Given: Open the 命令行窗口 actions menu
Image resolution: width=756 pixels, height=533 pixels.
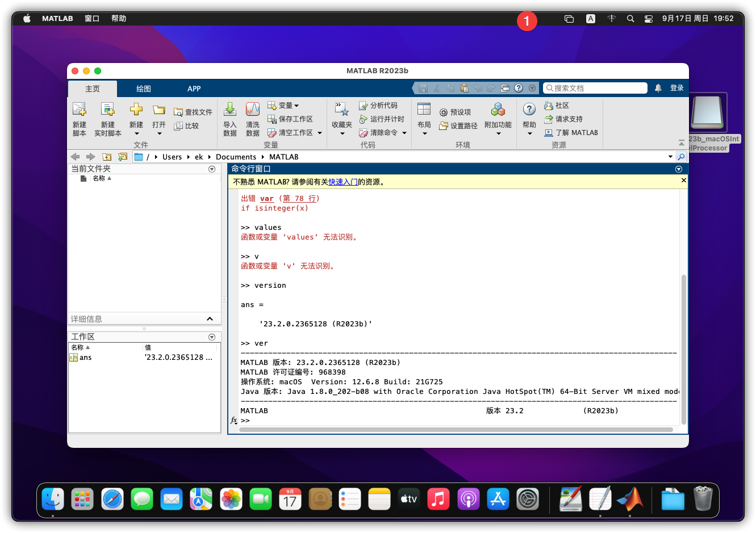Looking at the screenshot, I should [679, 169].
